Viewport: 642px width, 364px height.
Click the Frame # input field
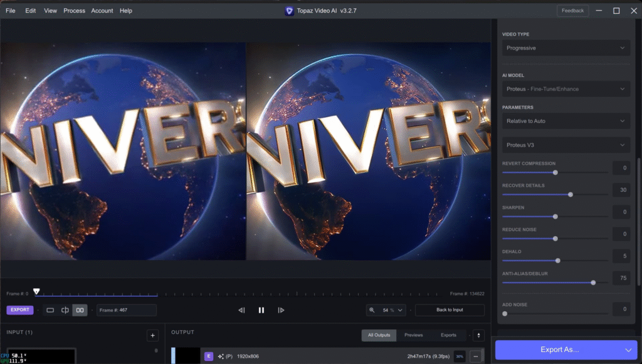(126, 310)
